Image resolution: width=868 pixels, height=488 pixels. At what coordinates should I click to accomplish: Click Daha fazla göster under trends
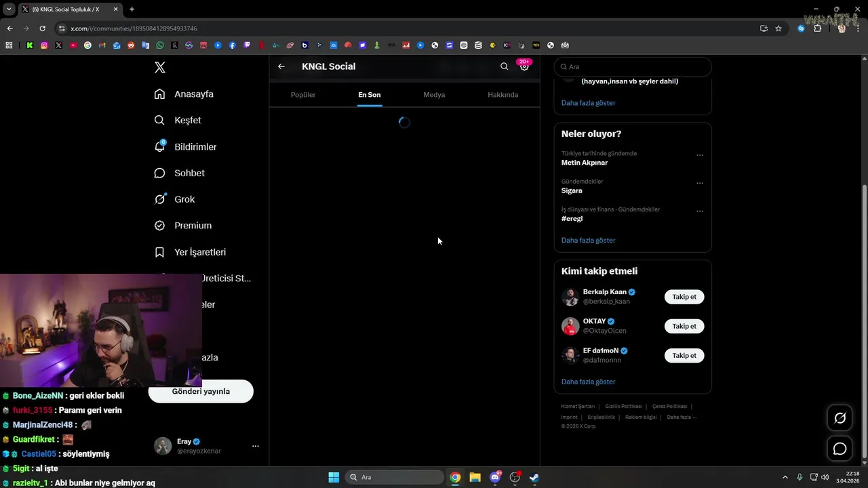588,241
